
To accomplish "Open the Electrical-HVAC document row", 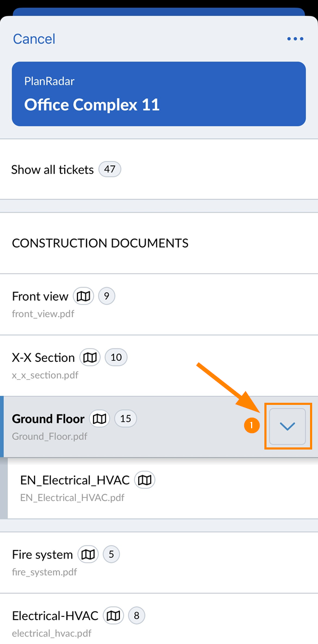I will coord(159,619).
